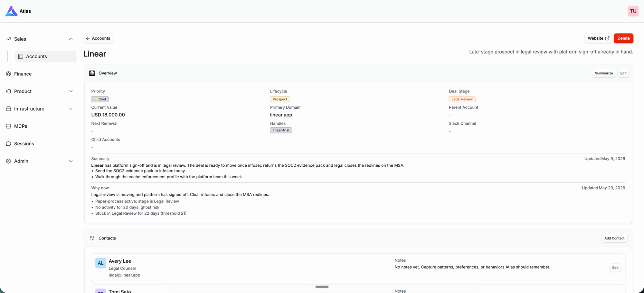Expand the Admin section chevron
Screen dimensions: 644x293
(71, 161)
